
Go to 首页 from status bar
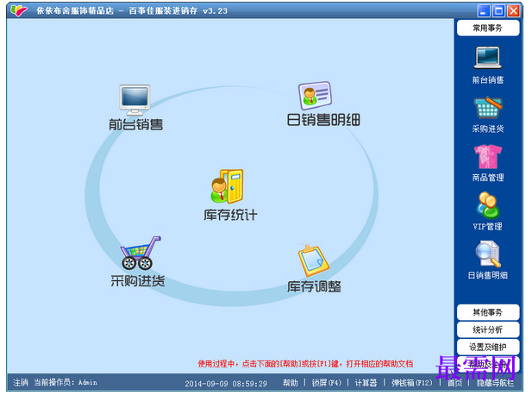point(454,383)
